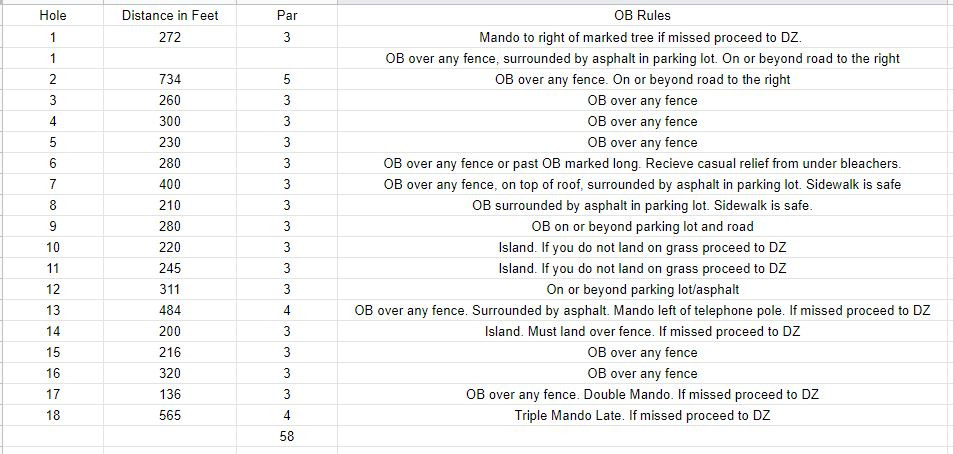Click the cell showing distance 484
Viewport: 953px width, 454px height.
point(170,311)
